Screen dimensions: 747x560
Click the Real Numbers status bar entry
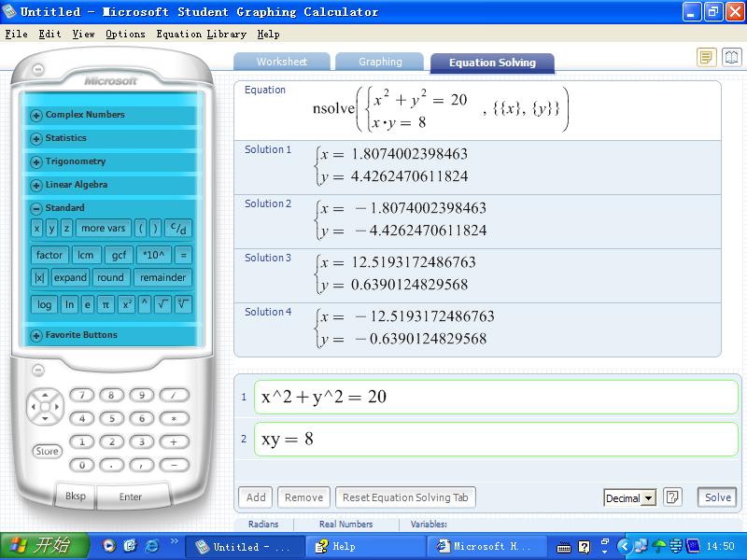(345, 524)
